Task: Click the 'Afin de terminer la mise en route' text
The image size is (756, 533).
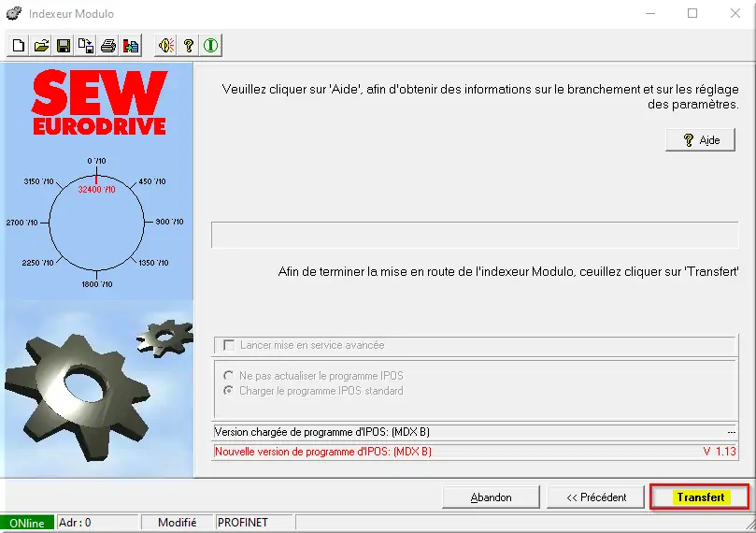Action: (x=508, y=271)
